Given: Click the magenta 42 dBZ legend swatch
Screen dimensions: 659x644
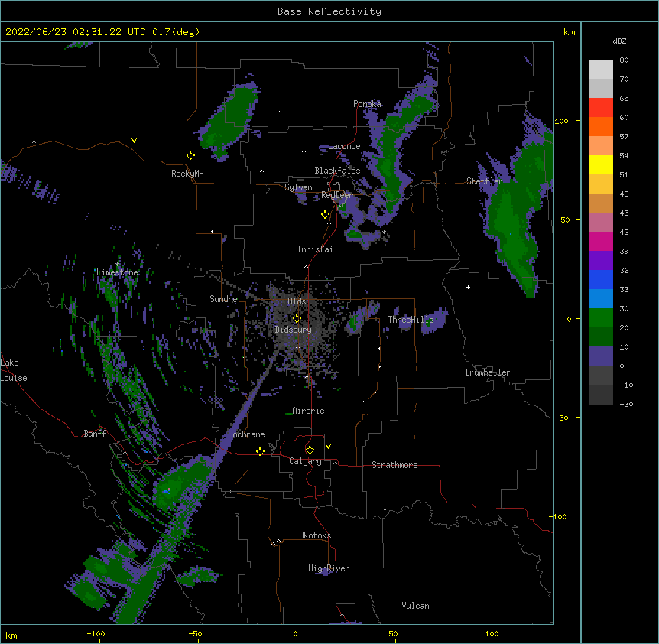Looking at the screenshot, I should coord(601,241).
